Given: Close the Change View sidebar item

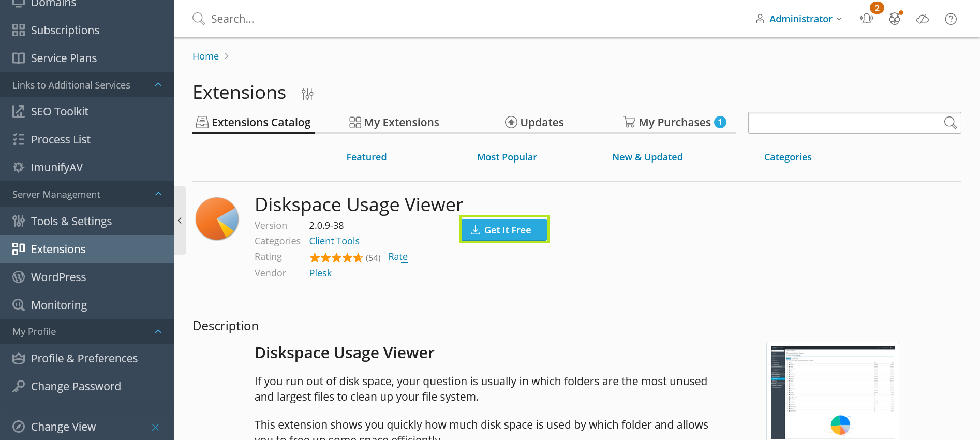Looking at the screenshot, I should [x=155, y=427].
